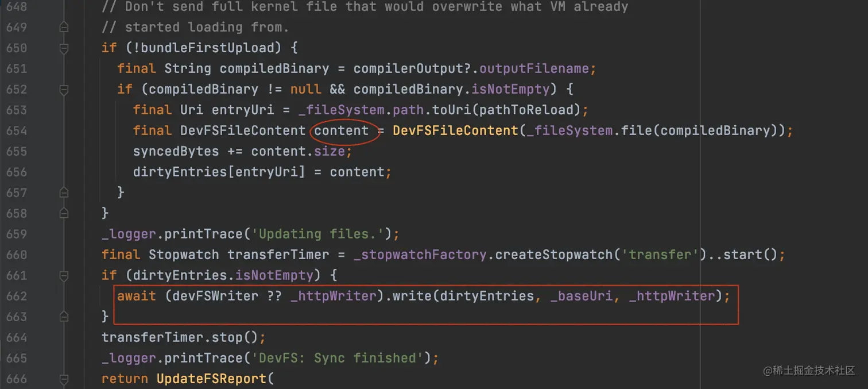Click the _baseUri argument
Screen dimensions: 868x389
[581, 296]
